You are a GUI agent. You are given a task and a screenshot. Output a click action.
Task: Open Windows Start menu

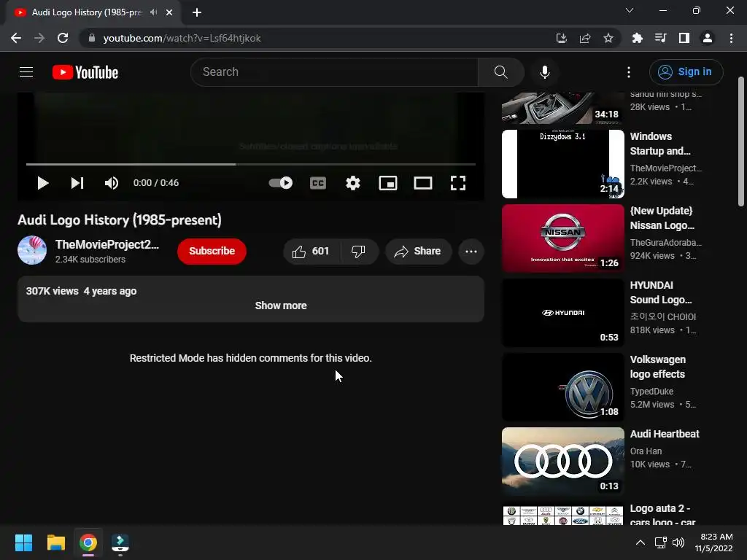tap(23, 542)
